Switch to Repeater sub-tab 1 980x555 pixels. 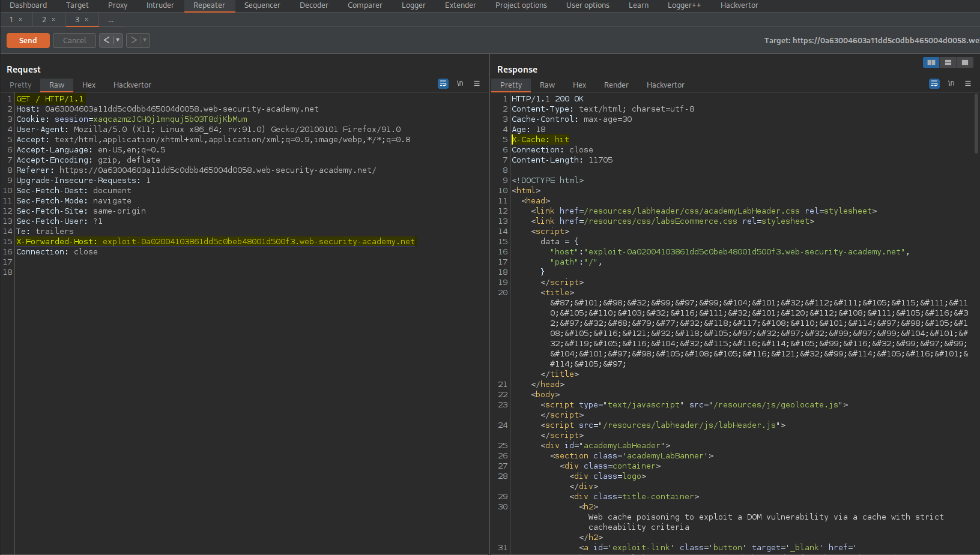coord(11,20)
